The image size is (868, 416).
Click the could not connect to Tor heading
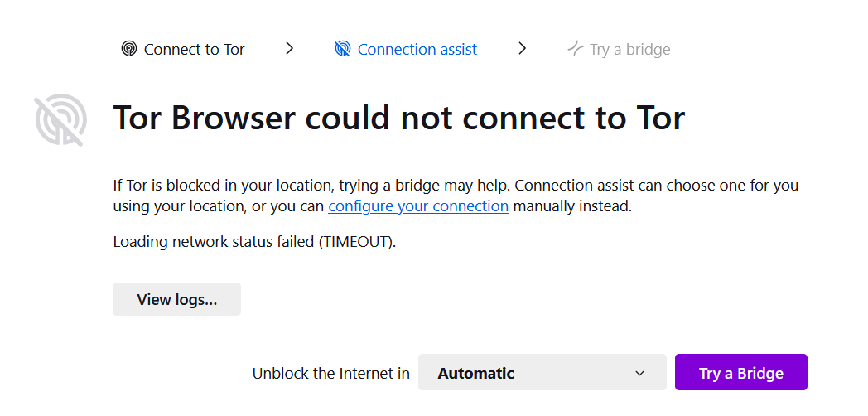pos(398,118)
